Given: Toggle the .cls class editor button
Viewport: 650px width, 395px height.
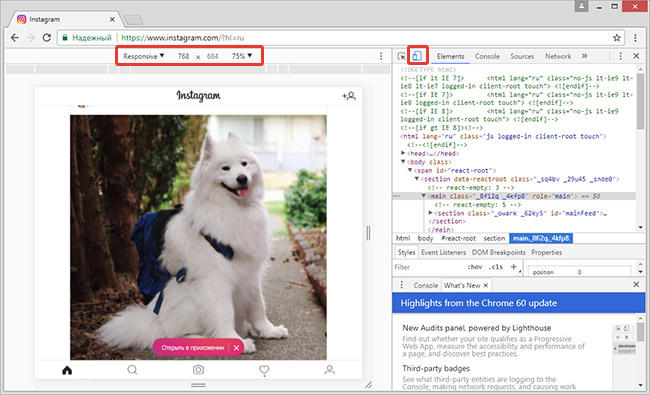Looking at the screenshot, I should pyautogui.click(x=495, y=267).
